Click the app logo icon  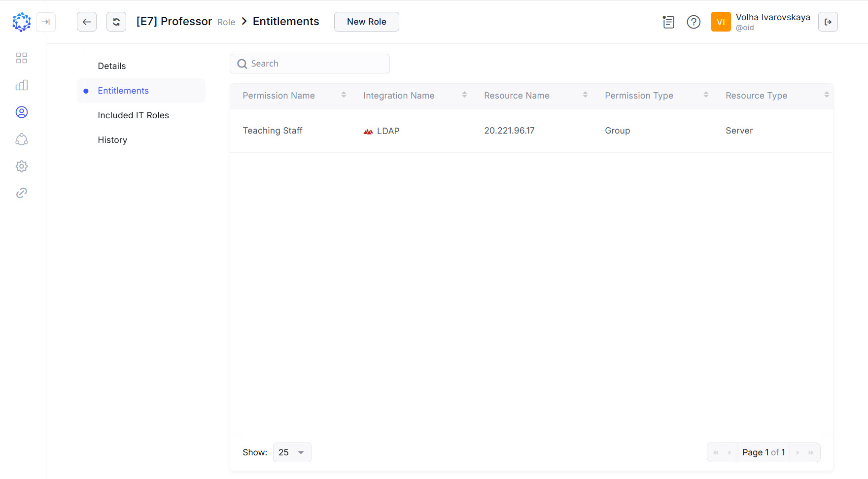click(21, 22)
